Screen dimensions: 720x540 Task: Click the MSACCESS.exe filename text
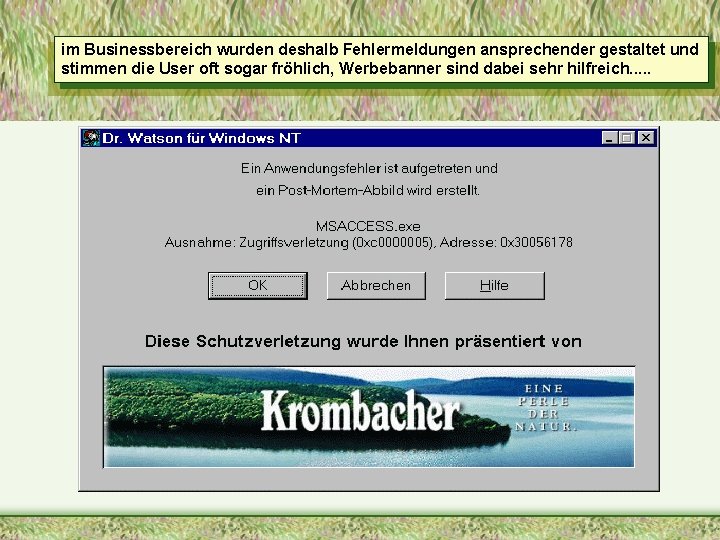(368, 226)
